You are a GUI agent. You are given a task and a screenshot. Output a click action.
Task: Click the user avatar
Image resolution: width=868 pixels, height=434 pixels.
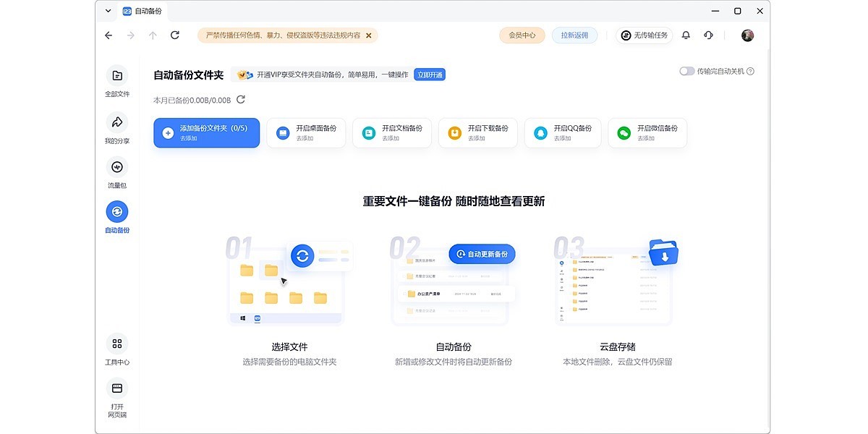(748, 35)
